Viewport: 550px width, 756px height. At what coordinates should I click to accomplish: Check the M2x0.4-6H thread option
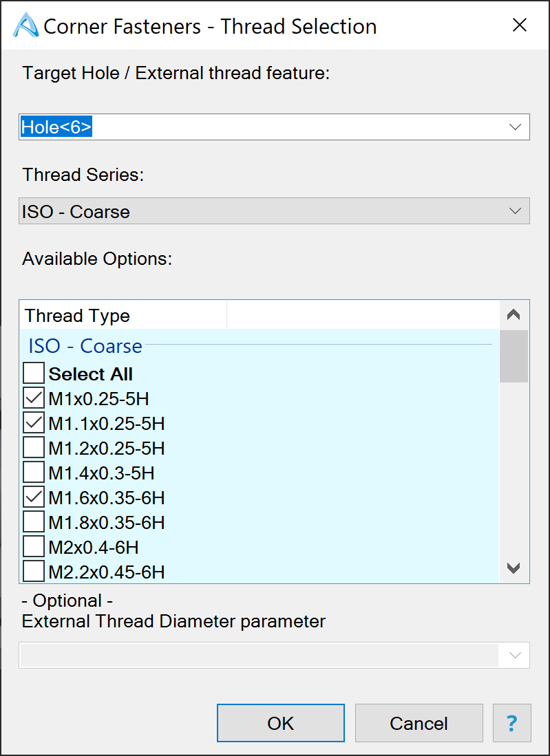[x=34, y=548]
